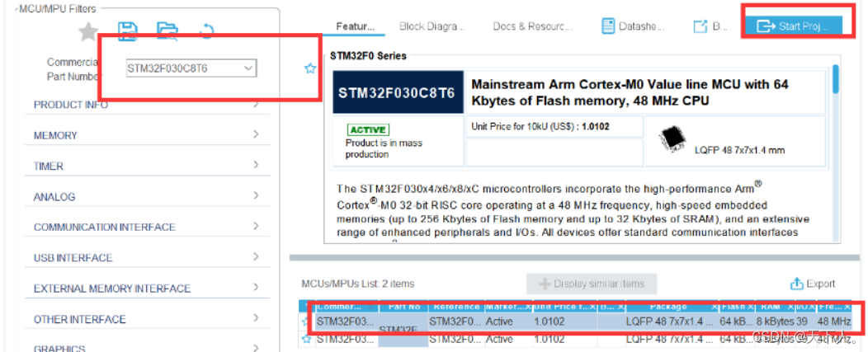Viewport: 868px width, 352px height.
Task: Click the 'Product is in mass production' text
Action: tap(384, 148)
